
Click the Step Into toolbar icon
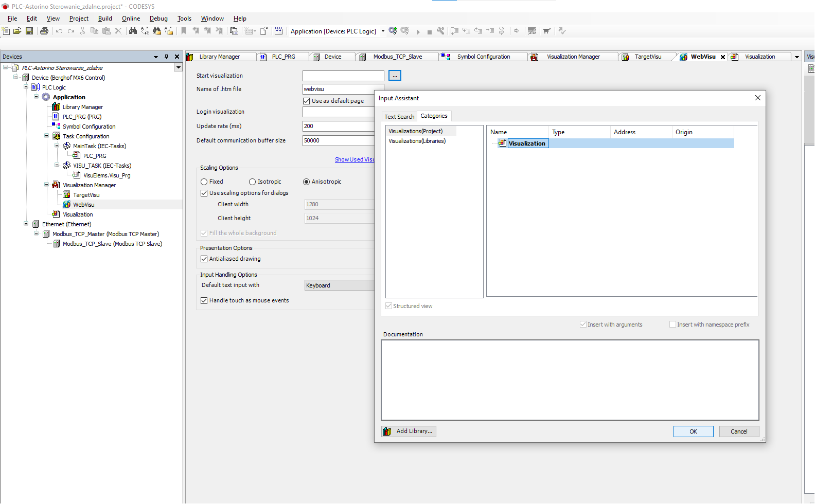point(467,31)
